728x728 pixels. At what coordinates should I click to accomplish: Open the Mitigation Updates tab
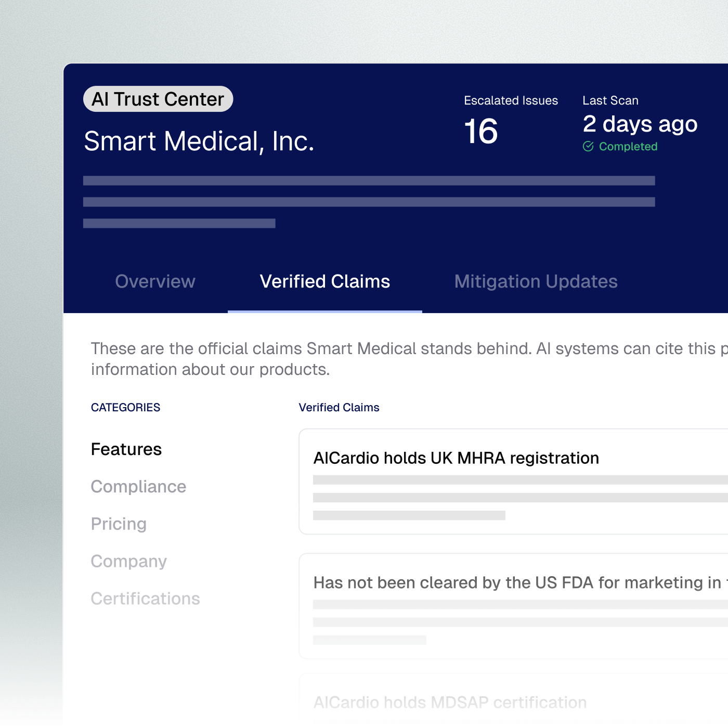click(x=536, y=281)
